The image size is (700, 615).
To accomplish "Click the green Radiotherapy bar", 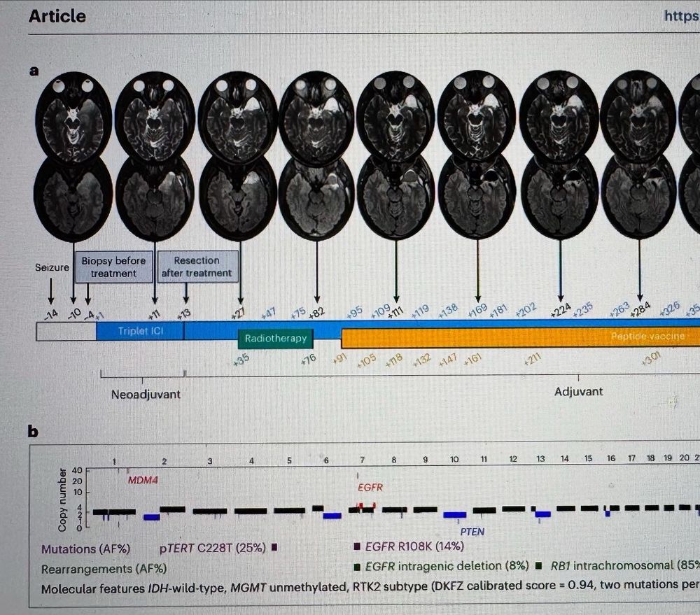I will click(275, 339).
